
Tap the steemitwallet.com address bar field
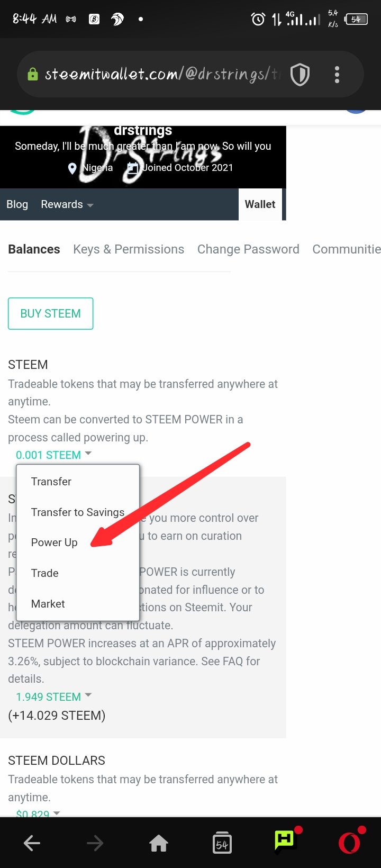pyautogui.click(x=159, y=75)
